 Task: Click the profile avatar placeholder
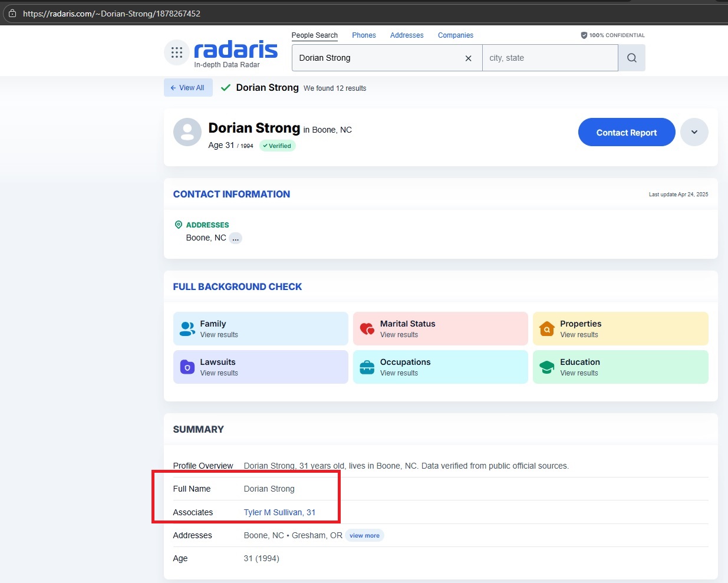click(187, 132)
